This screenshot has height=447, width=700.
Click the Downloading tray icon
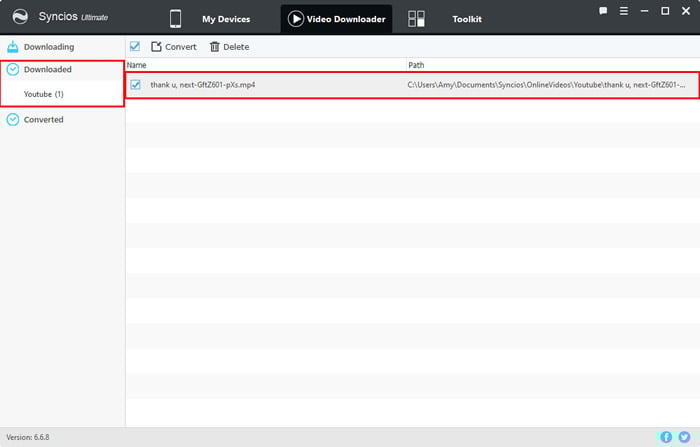[12, 46]
